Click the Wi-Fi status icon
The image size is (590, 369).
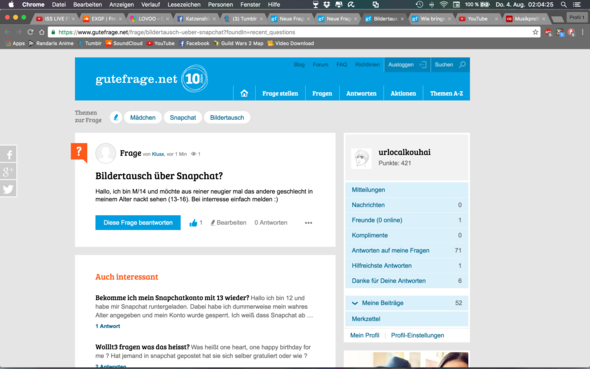click(444, 5)
